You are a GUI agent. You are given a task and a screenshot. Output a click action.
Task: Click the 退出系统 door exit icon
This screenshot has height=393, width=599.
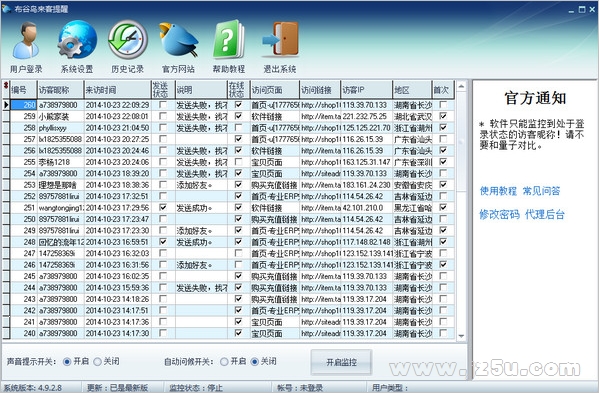[280, 39]
